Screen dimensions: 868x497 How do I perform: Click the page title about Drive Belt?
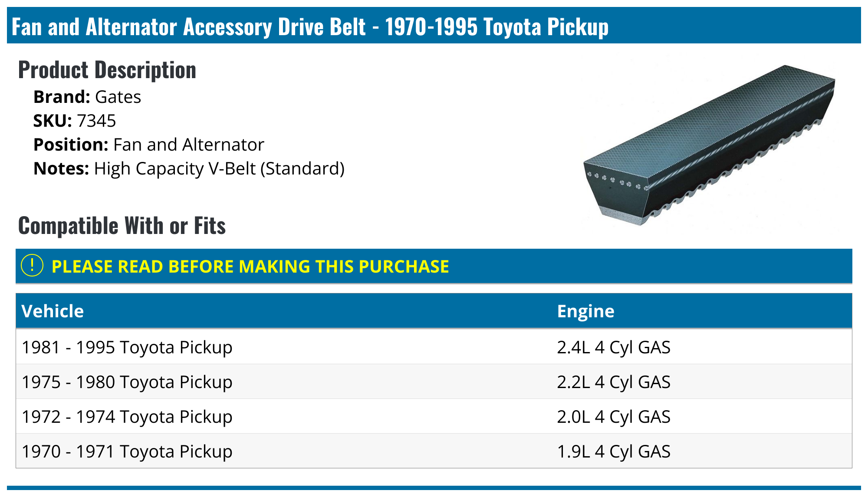tap(310, 26)
